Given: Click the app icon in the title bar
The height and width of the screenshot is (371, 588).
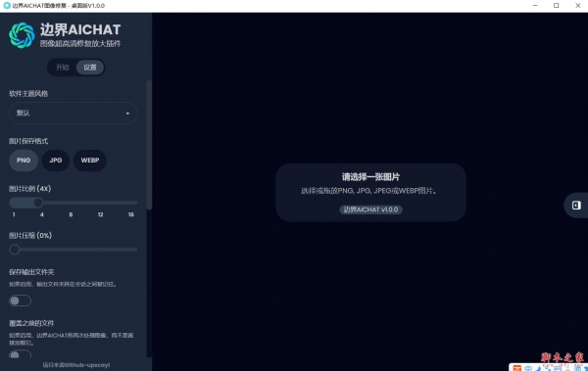Looking at the screenshot, I should coord(7,6).
